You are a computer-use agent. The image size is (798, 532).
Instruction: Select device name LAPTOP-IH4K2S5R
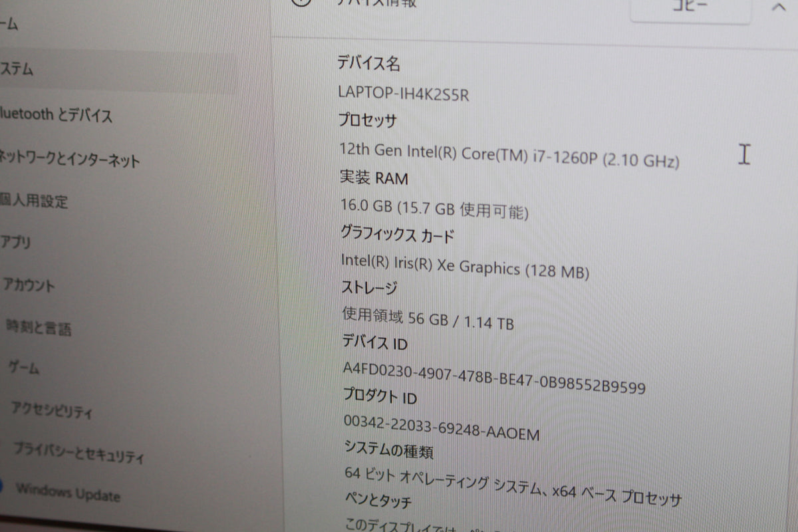tap(404, 94)
